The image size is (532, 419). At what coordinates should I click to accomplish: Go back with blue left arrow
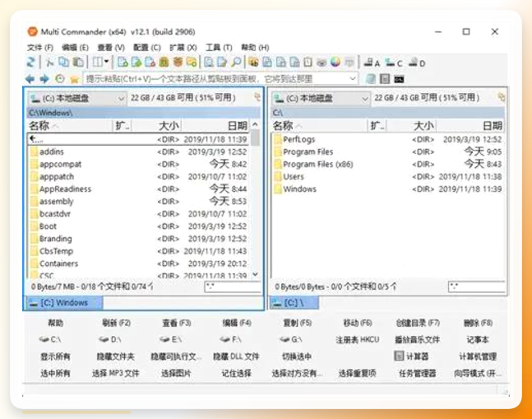30,79
